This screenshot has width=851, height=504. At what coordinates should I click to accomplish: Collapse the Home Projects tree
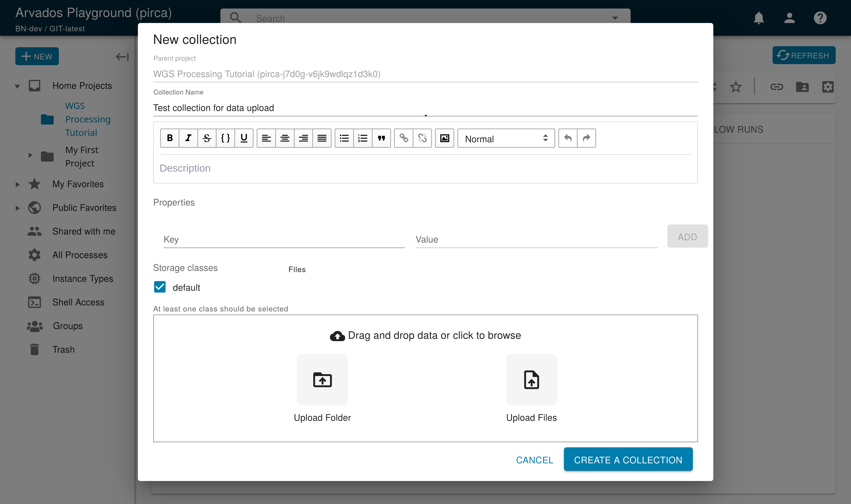[17, 86]
